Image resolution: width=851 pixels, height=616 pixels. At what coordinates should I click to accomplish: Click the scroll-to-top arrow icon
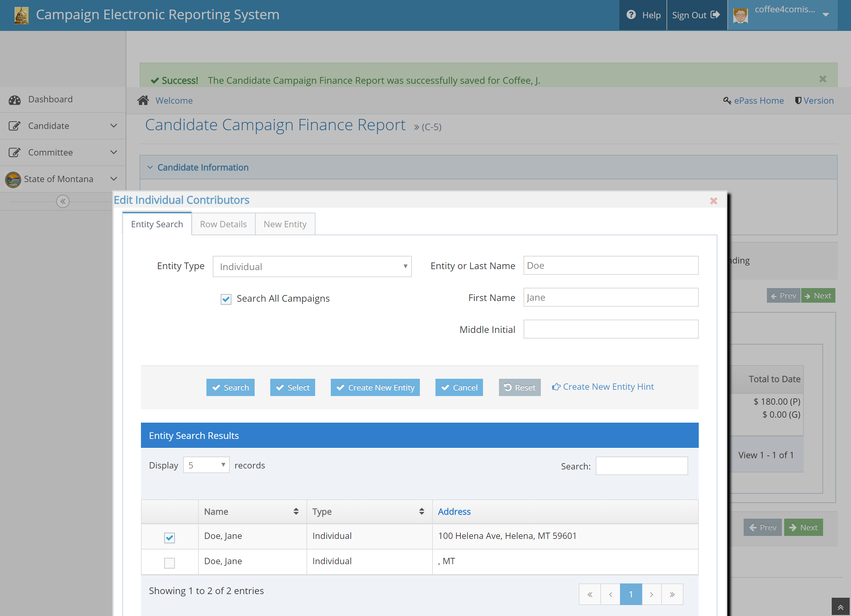tap(840, 607)
